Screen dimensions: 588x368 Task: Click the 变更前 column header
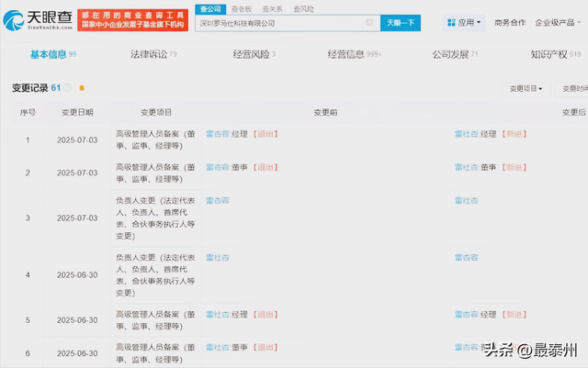point(325,113)
